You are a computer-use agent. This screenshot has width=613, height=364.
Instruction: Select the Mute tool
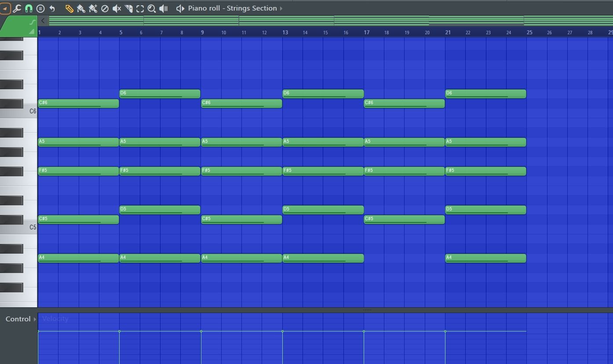click(x=117, y=8)
